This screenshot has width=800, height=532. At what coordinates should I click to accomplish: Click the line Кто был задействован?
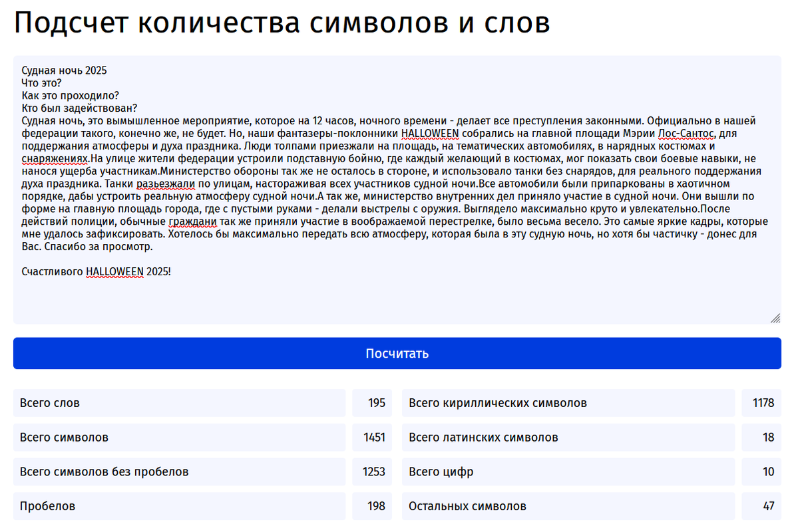pyautogui.click(x=79, y=108)
